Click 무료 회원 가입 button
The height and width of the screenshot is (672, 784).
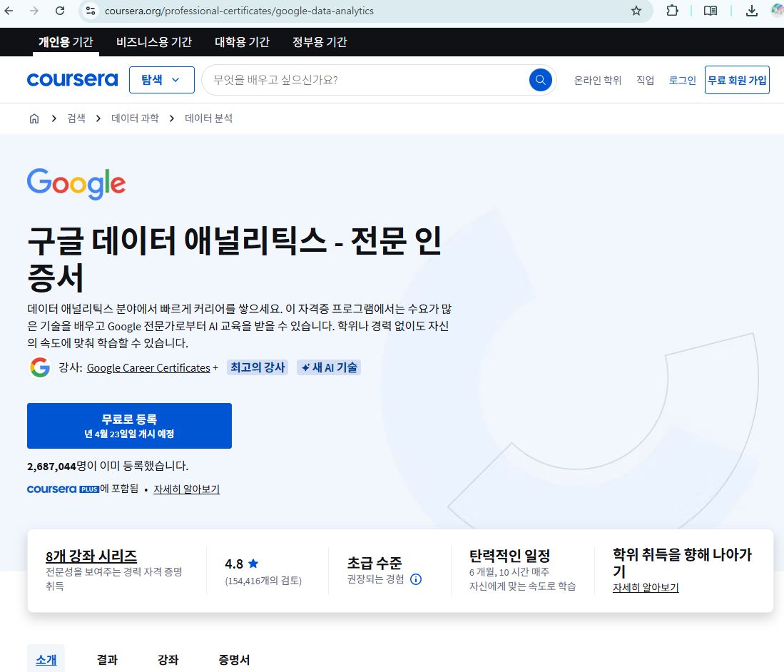(737, 80)
